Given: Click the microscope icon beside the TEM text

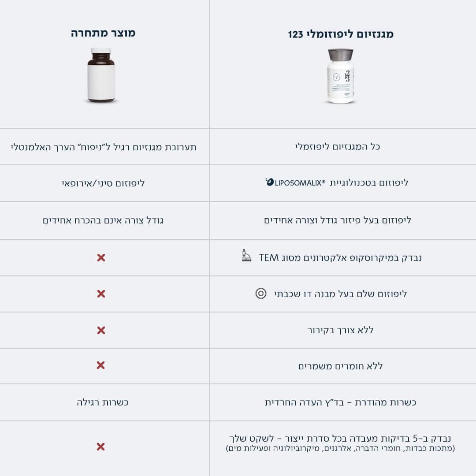Looking at the screenshot, I should tap(247, 256).
